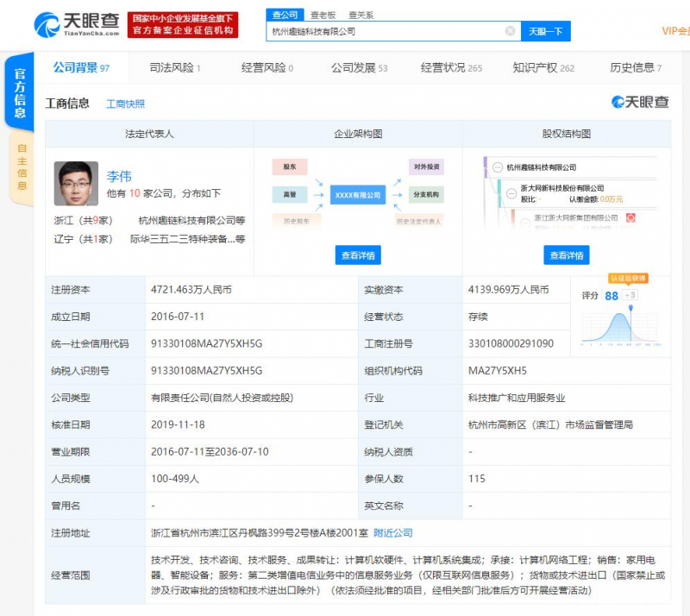Click the company type 有限责任公司 value
Image resolution: width=690 pixels, height=616 pixels.
[x=222, y=398]
